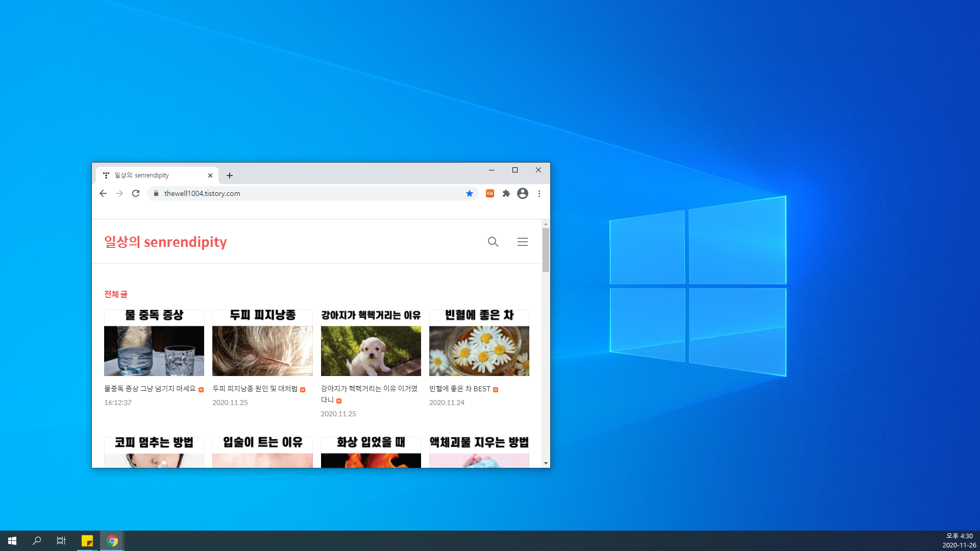Open Chrome three-dot menu
This screenshot has width=980, height=551.
click(x=539, y=193)
